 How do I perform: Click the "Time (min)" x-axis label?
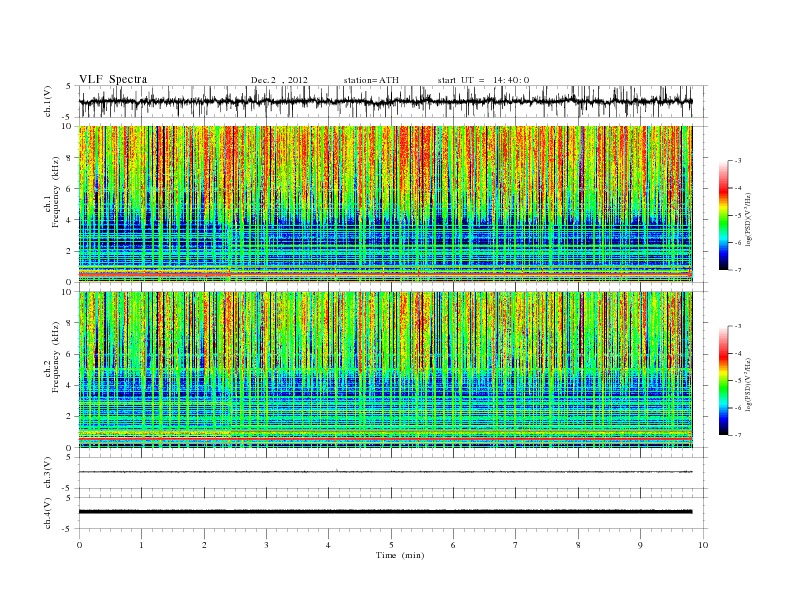click(400, 555)
